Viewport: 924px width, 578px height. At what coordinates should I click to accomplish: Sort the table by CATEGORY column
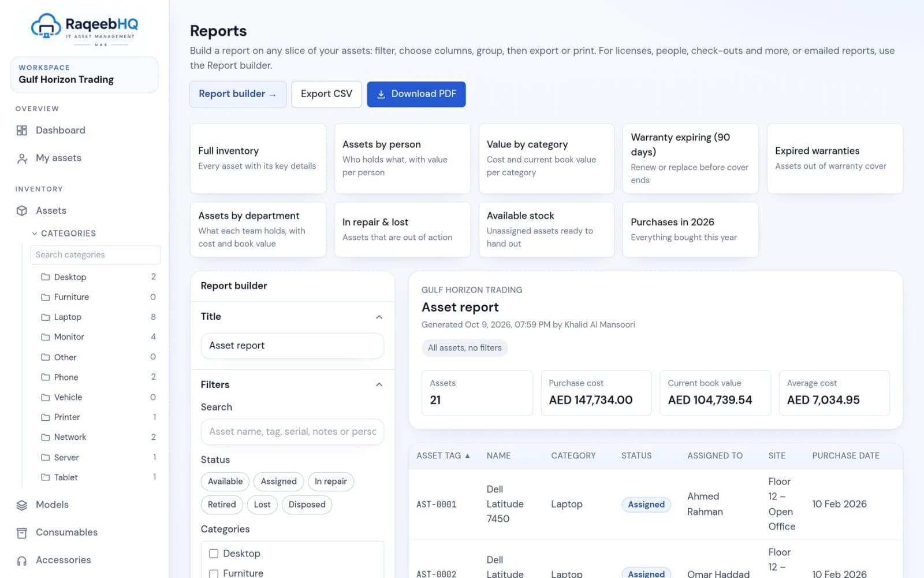coord(573,456)
